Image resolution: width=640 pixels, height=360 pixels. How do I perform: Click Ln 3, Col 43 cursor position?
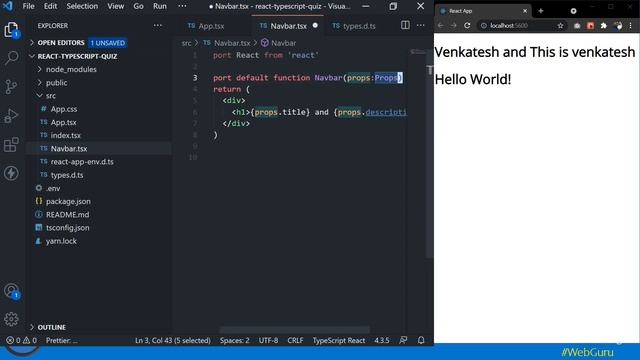point(173,340)
